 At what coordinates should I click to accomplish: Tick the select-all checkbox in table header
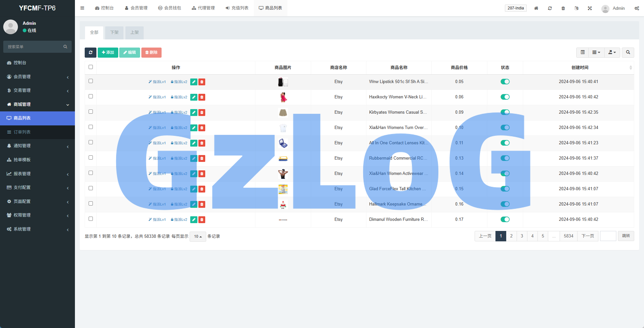91,67
